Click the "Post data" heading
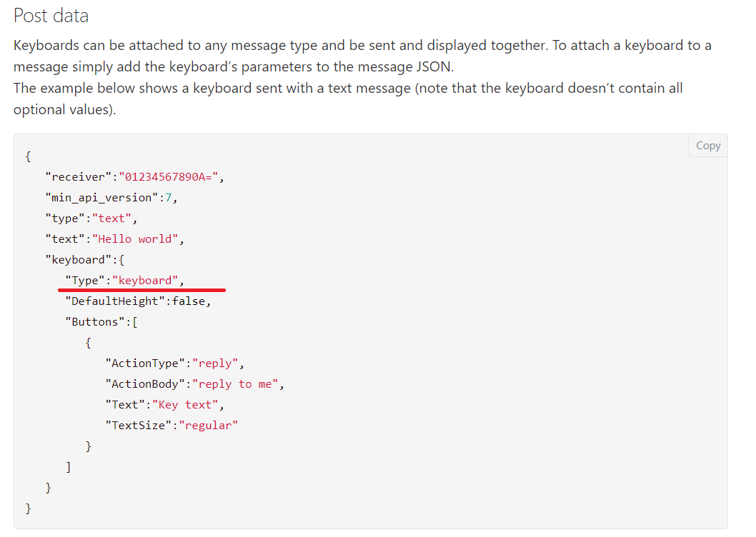Image resolution: width=756 pixels, height=537 pixels. click(51, 16)
